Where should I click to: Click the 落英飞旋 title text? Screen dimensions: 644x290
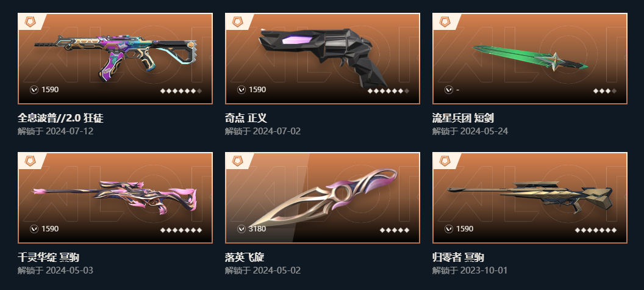tap(245, 258)
